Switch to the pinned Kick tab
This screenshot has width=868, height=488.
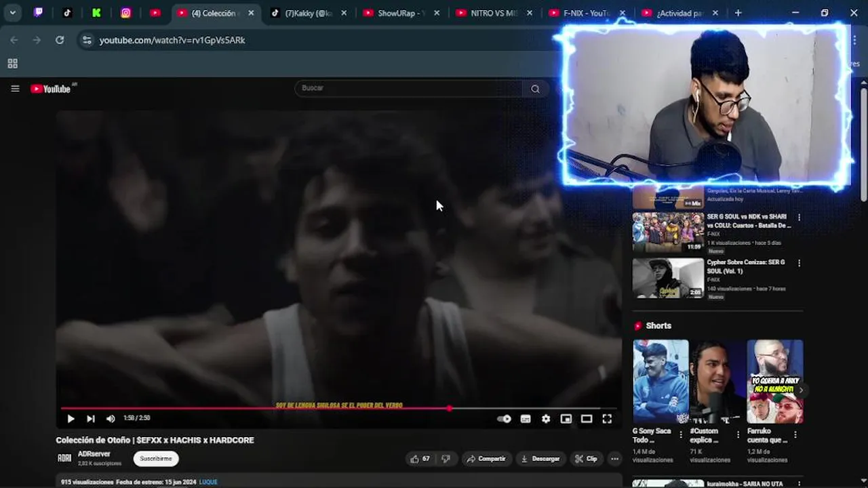(96, 13)
